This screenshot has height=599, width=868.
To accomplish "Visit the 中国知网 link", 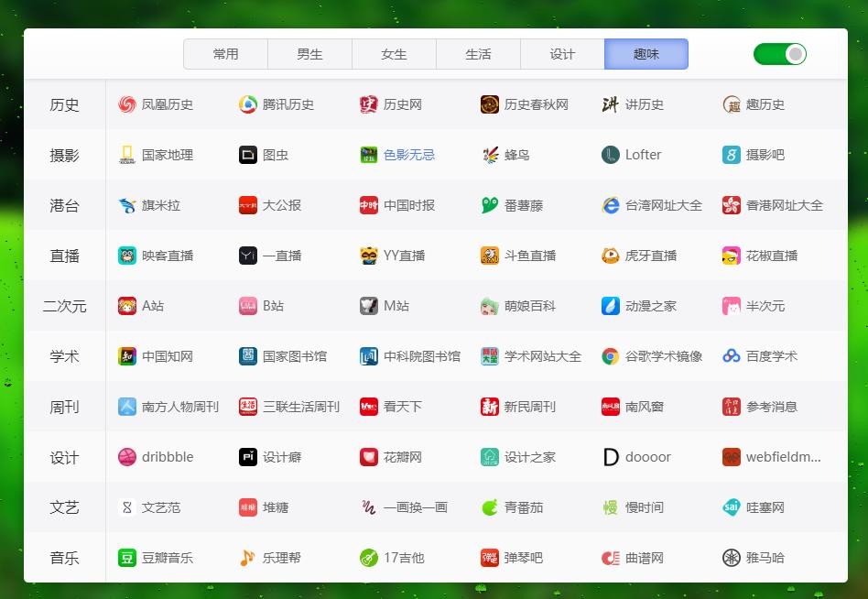I will point(167,356).
